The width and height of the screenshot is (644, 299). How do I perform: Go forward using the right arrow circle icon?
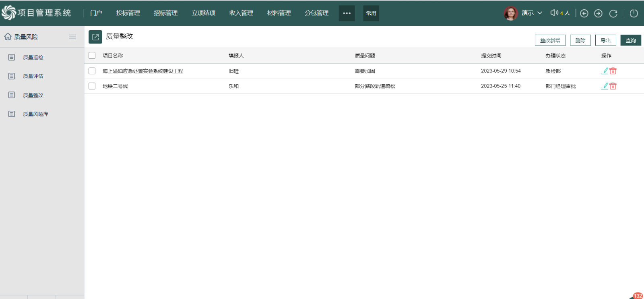[x=599, y=13]
